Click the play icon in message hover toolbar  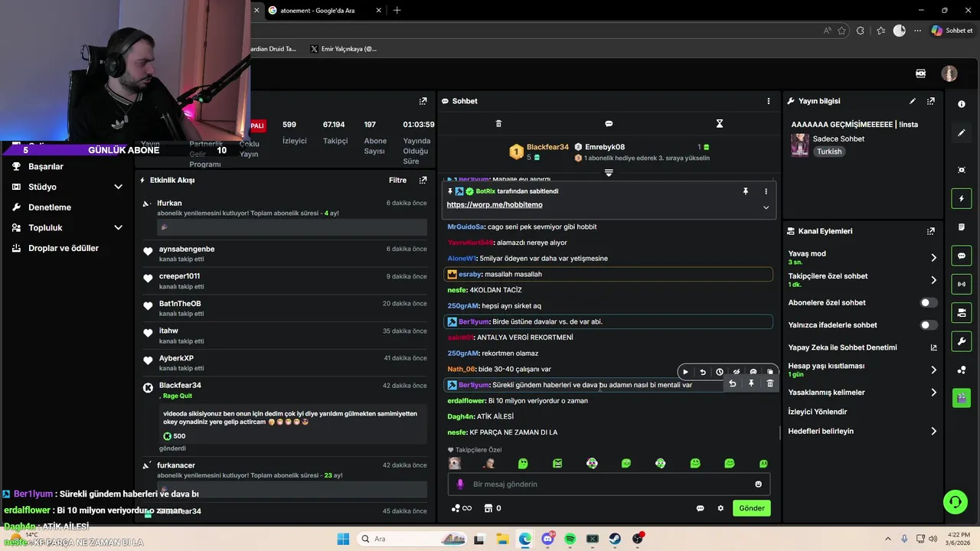coord(685,372)
